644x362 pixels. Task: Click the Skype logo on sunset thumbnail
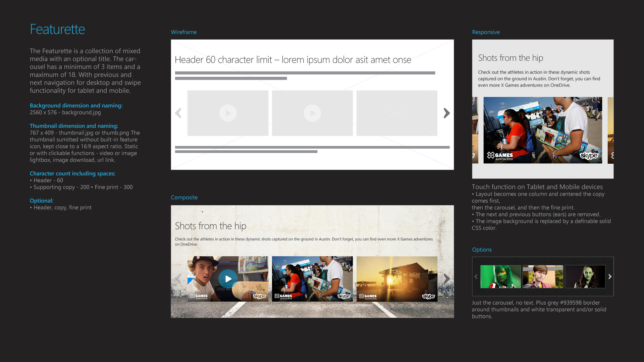coord(428,296)
